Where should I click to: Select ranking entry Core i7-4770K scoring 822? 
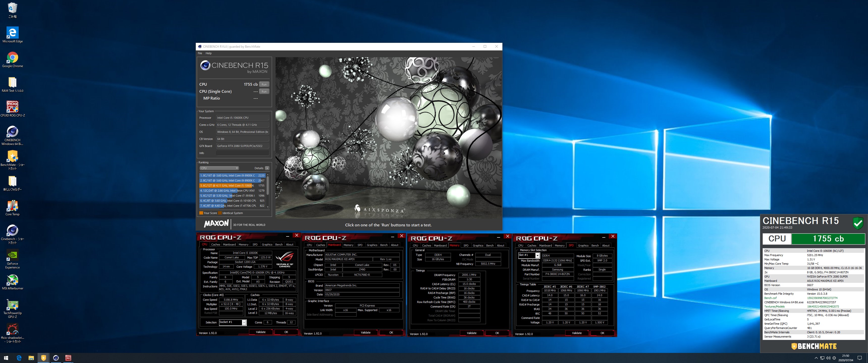(232, 206)
